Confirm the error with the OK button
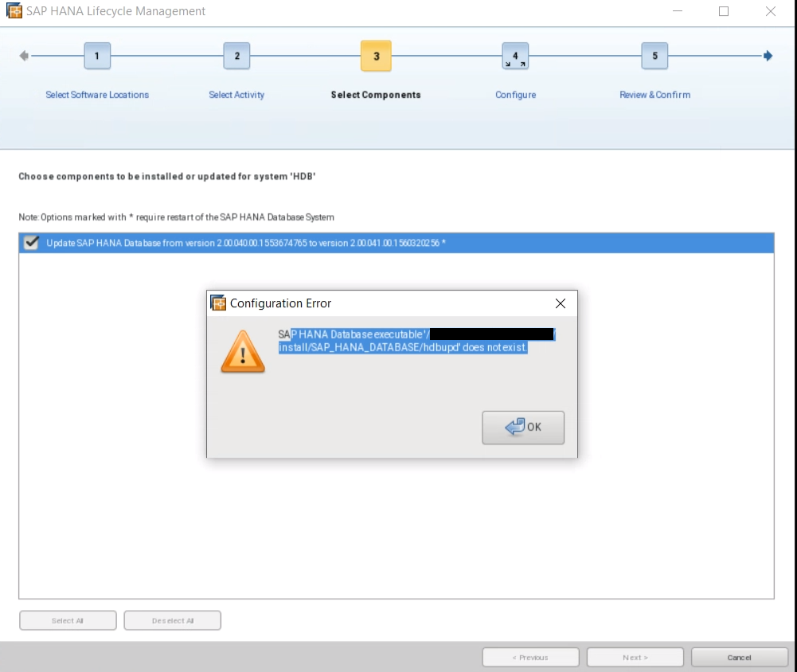The width and height of the screenshot is (797, 672). tap(523, 428)
